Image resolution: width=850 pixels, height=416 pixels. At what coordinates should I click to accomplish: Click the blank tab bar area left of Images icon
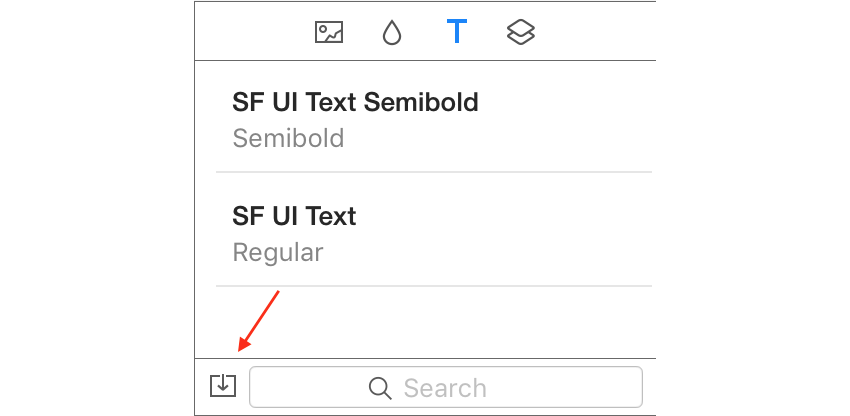click(255, 31)
